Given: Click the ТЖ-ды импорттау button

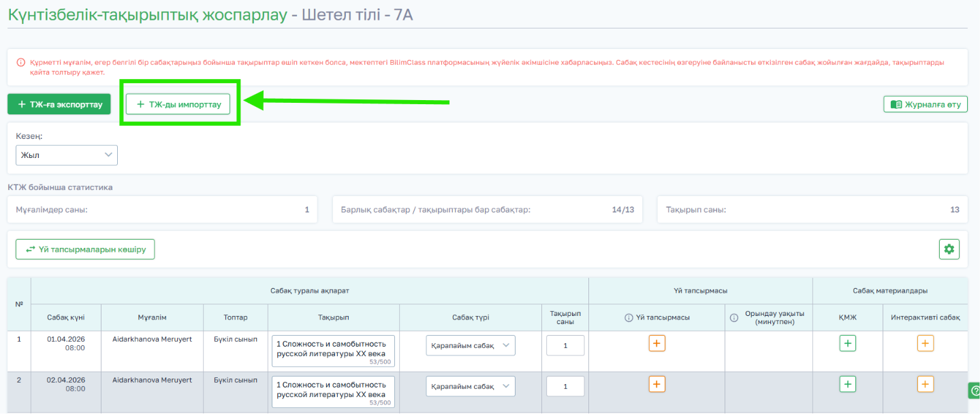Looking at the screenshot, I should click(178, 104).
